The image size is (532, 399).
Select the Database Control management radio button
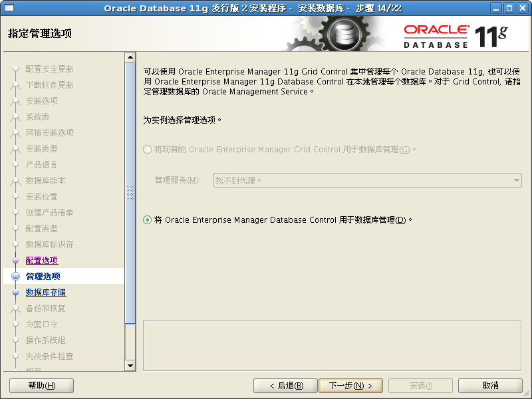[147, 219]
